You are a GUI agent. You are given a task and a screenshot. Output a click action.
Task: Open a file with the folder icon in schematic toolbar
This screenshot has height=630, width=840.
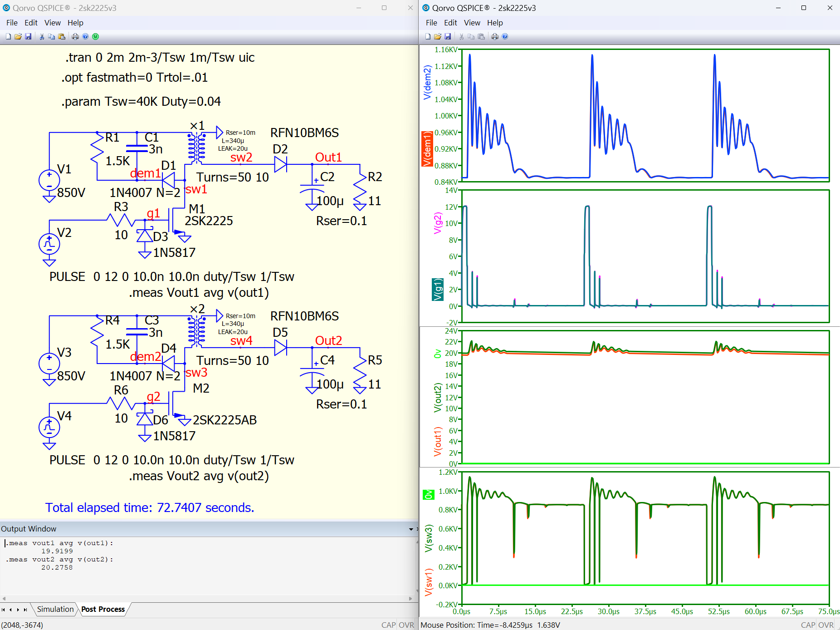[x=18, y=37]
